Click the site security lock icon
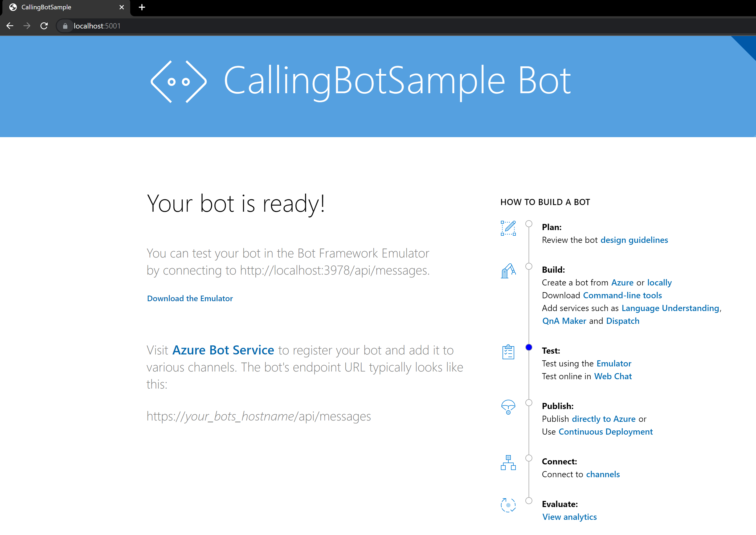Image resolution: width=756 pixels, height=535 pixels. click(65, 26)
